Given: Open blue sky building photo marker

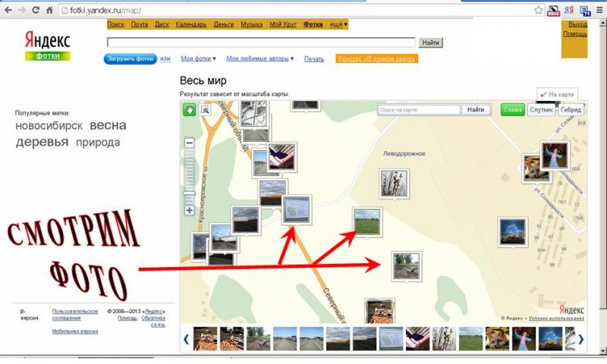Looking at the screenshot, I should (x=513, y=232).
